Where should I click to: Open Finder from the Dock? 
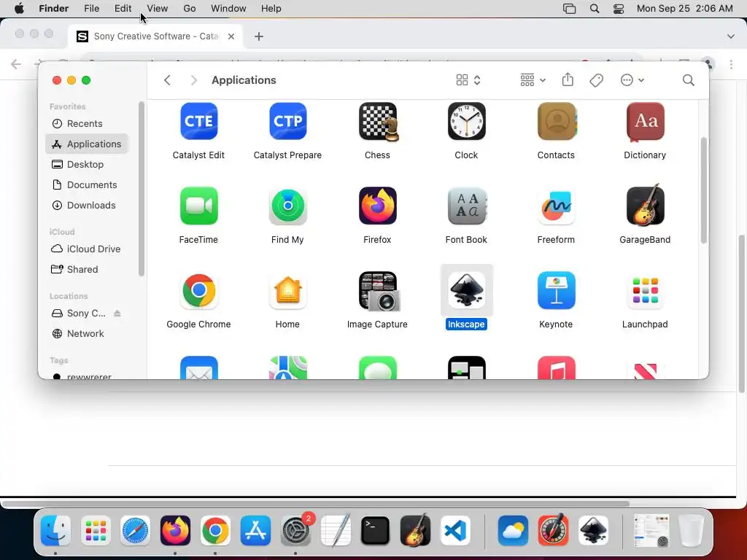[x=55, y=530]
